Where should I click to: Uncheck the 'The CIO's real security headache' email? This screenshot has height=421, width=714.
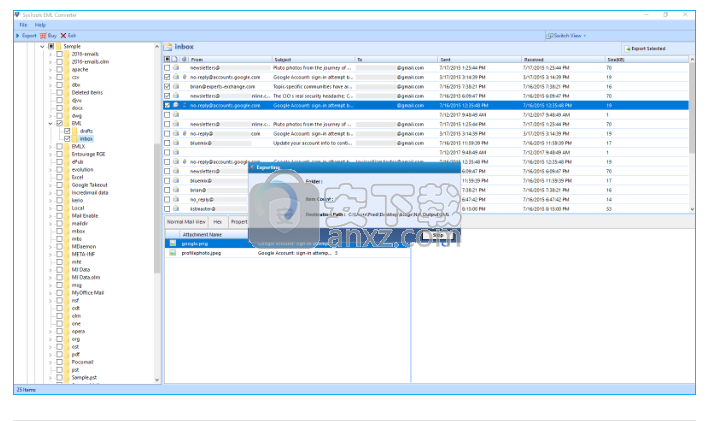pyautogui.click(x=167, y=96)
